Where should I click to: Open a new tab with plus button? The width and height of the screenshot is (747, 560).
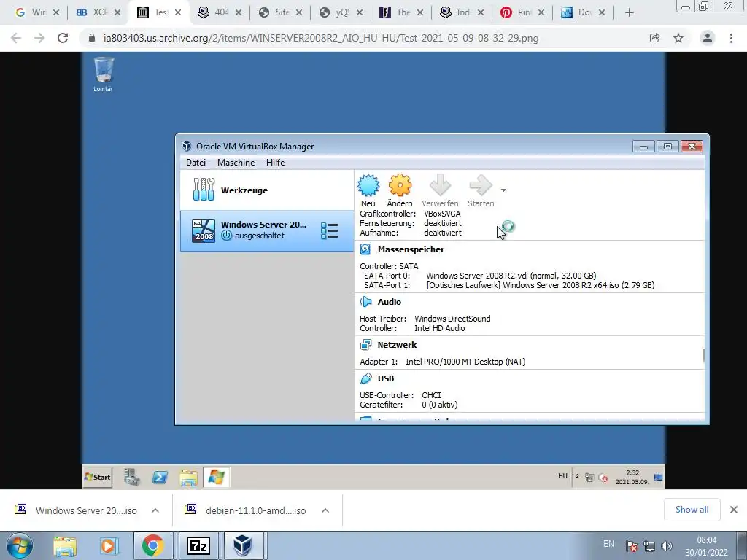coord(630,13)
